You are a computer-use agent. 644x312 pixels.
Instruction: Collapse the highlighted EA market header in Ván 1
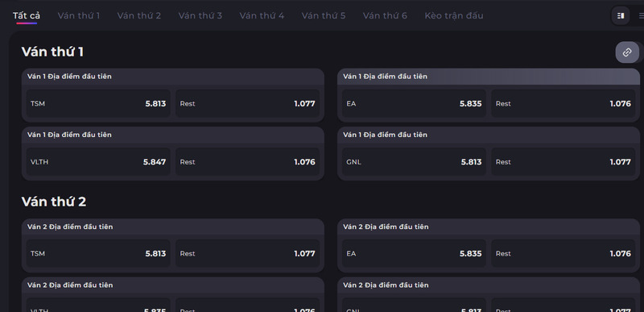[x=489, y=77]
